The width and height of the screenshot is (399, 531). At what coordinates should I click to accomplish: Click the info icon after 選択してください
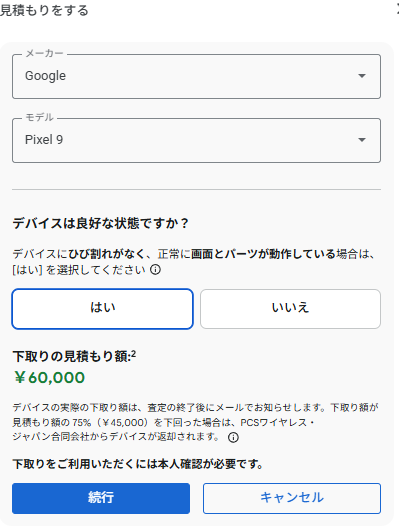tap(155, 270)
